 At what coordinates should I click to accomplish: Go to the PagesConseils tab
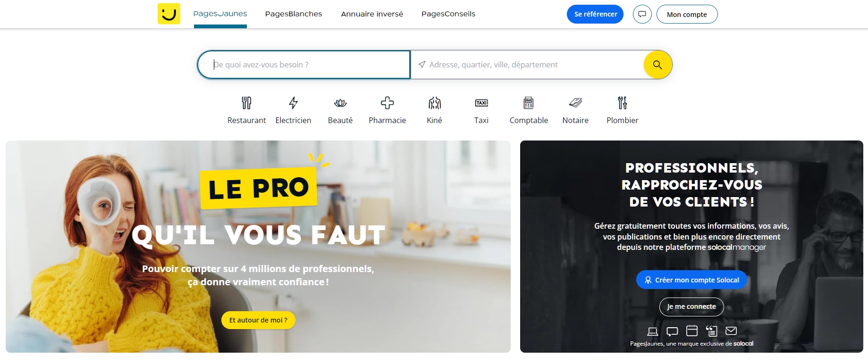[448, 14]
